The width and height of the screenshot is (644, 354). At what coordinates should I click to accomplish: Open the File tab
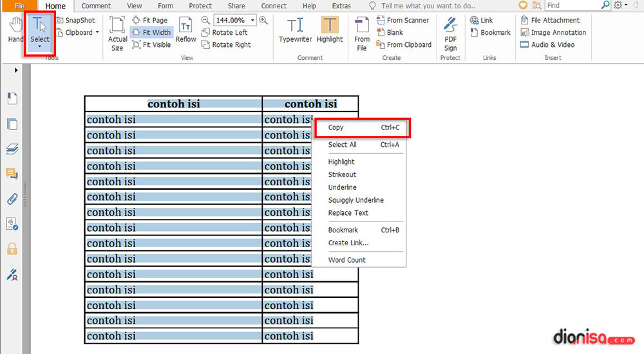pos(19,6)
